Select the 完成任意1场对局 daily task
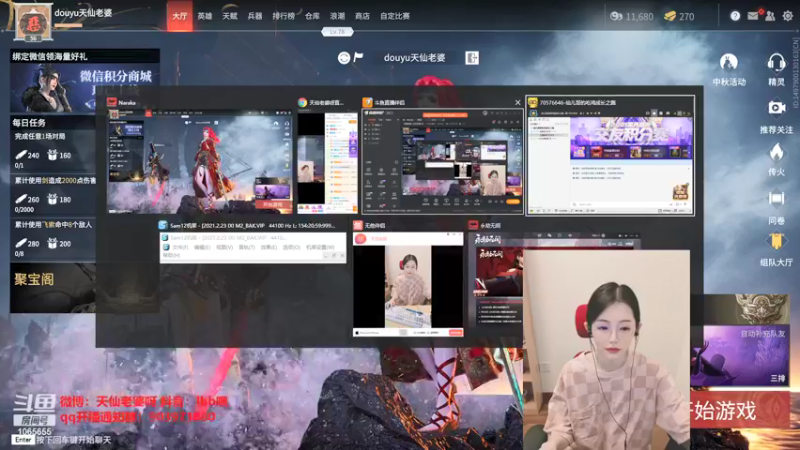Screen dimensions: 800x450 coord(53,151)
